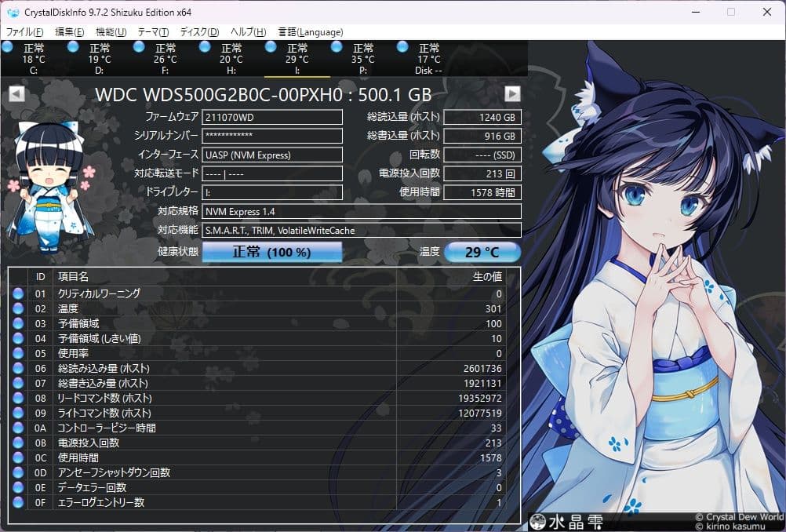
Task: Select drive F: tab at 26 °C
Action: (x=165, y=59)
